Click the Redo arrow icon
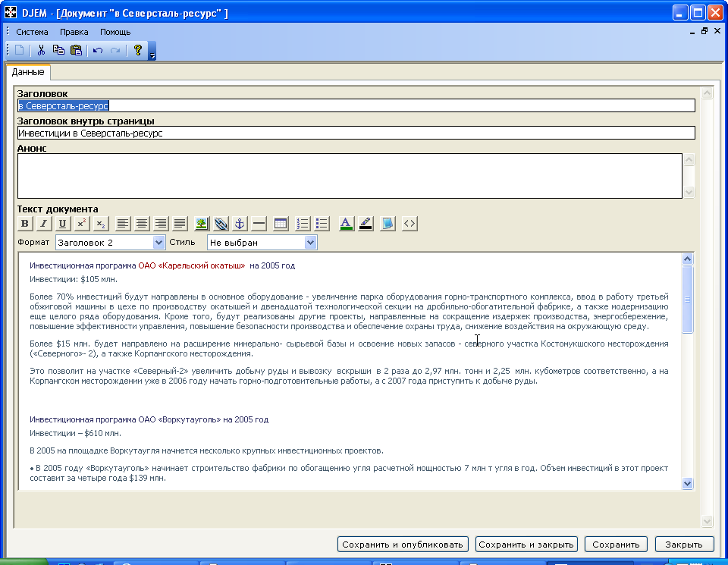 point(115,50)
